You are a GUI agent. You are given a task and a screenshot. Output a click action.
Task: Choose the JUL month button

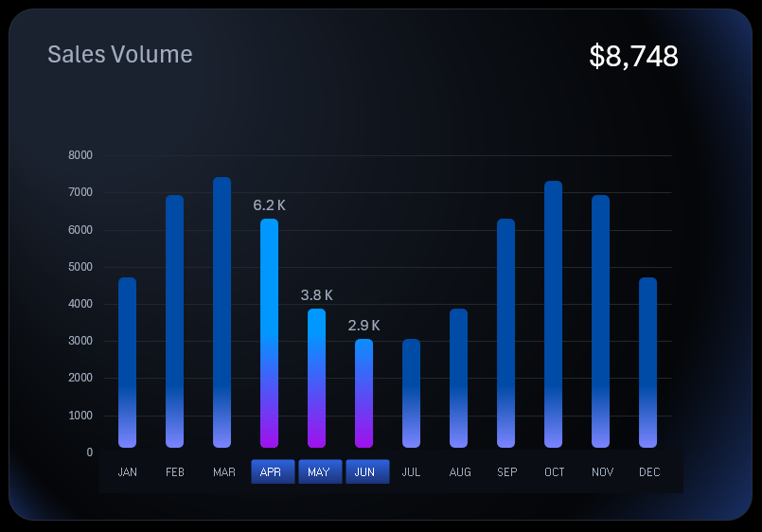pyautogui.click(x=412, y=471)
